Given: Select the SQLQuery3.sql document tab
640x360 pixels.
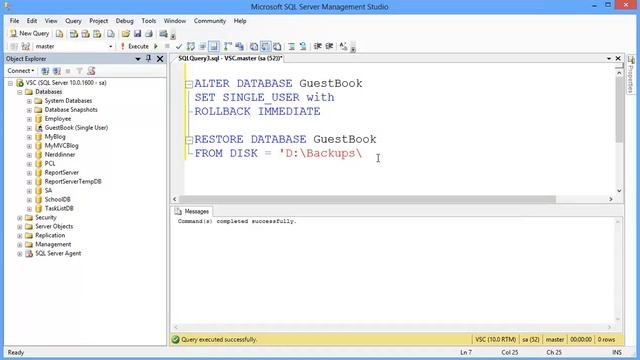Looking at the screenshot, I should 230,59.
